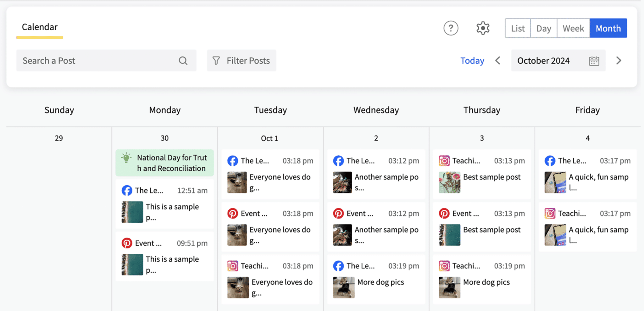Click Pinterest Everyone loves dog text on Oct 1
644x311 pixels.
pyautogui.click(x=280, y=235)
